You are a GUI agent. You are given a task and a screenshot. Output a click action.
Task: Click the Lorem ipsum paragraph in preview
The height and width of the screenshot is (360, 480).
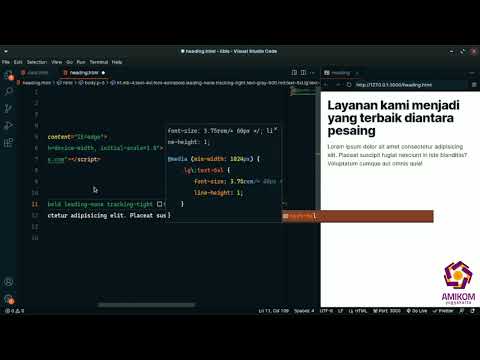pos(397,155)
